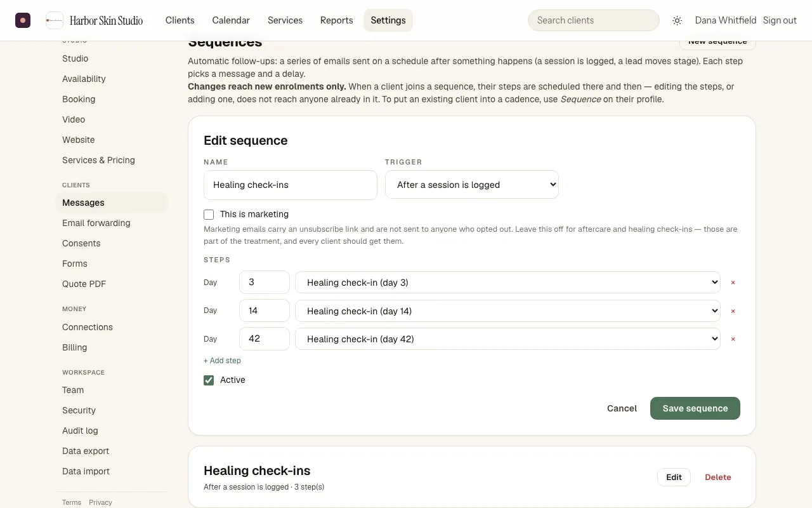Edit the Healing check-ins sequence
Image resolution: width=812 pixels, height=508 pixels.
point(674,478)
